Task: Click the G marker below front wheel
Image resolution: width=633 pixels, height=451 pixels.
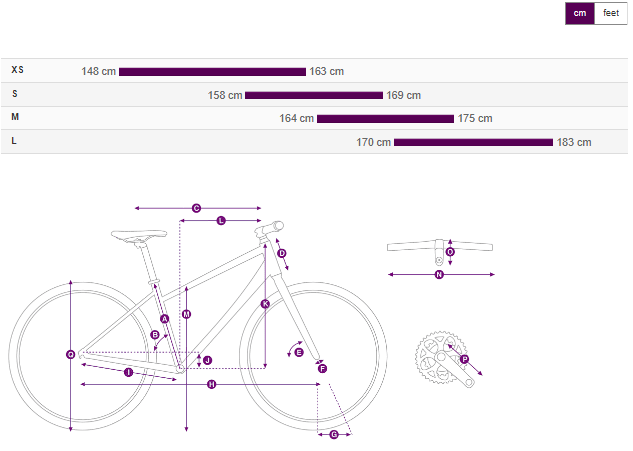Action: [x=334, y=434]
